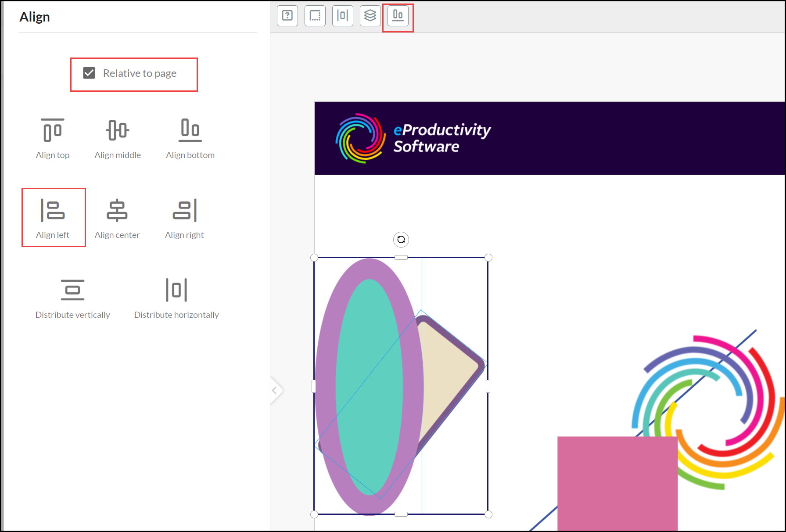This screenshot has height=532, width=786.
Task: Open the help question mark tool
Action: [287, 16]
